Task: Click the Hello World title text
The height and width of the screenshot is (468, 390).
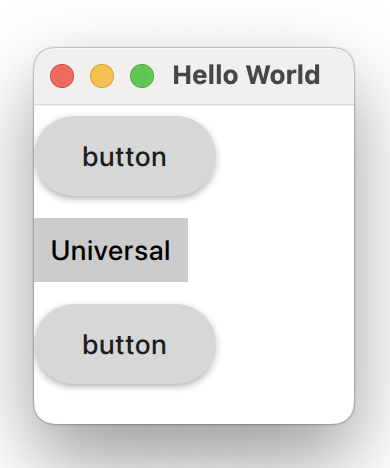Action: 246,75
